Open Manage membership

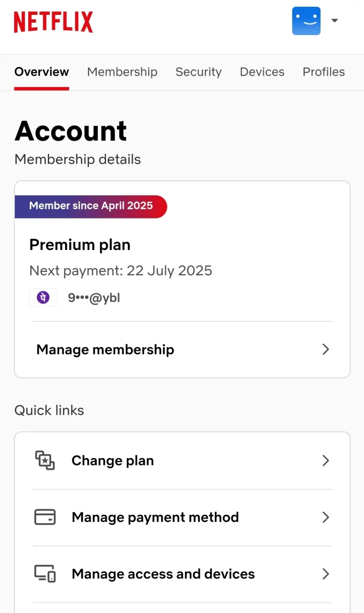point(182,350)
